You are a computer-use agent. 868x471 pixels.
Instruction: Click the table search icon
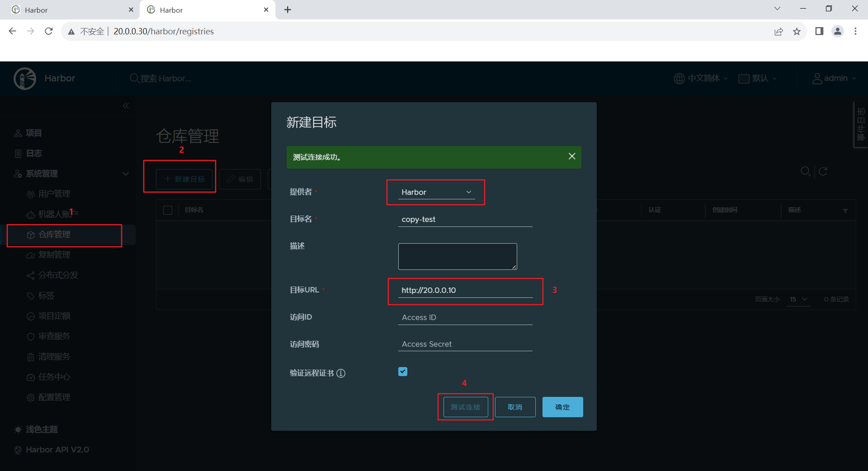pos(806,171)
